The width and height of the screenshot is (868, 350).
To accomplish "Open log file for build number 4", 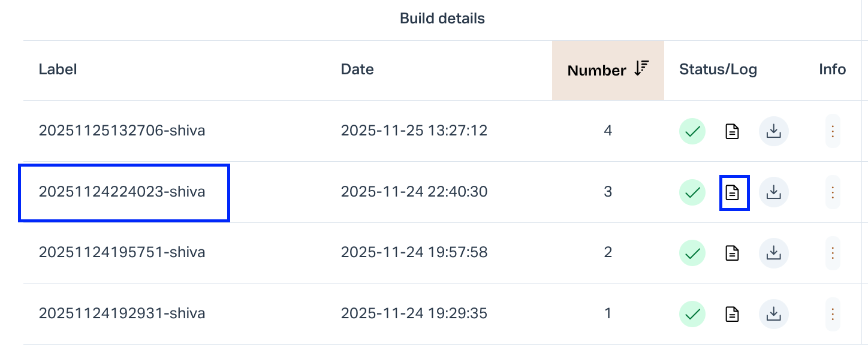I will pyautogui.click(x=732, y=131).
